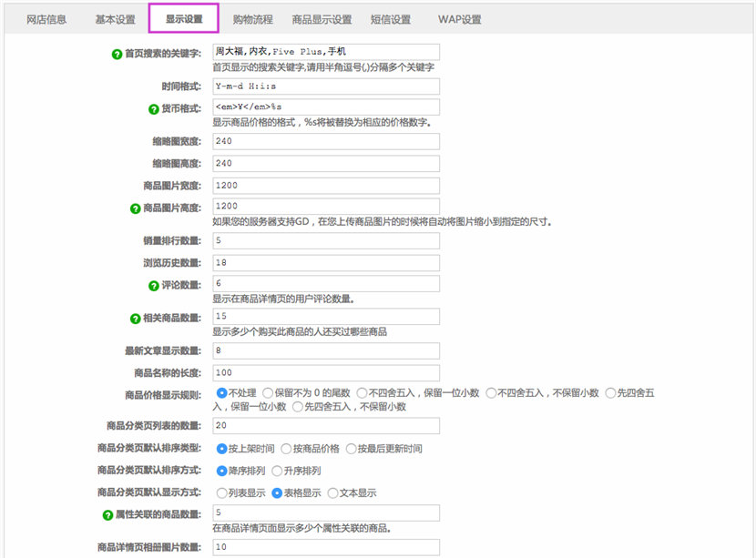Choose 不四舍五入，保留一位小数 radio

[362, 393]
